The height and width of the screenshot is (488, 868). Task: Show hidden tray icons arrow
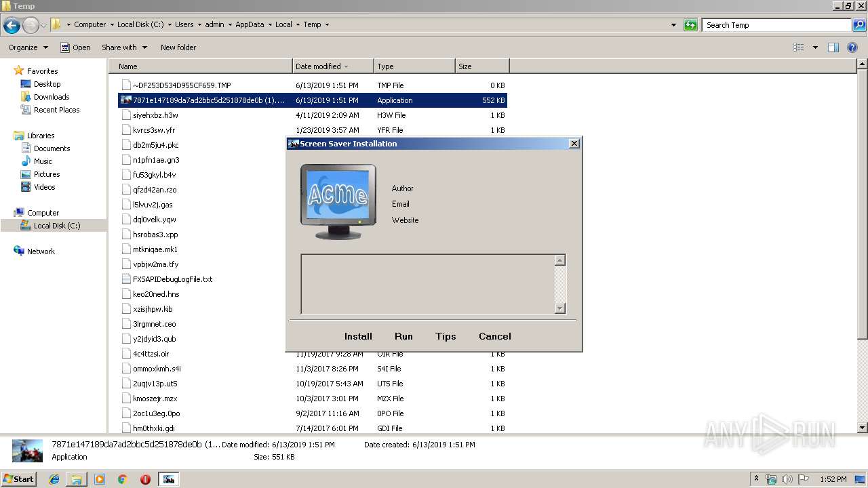pos(757,479)
